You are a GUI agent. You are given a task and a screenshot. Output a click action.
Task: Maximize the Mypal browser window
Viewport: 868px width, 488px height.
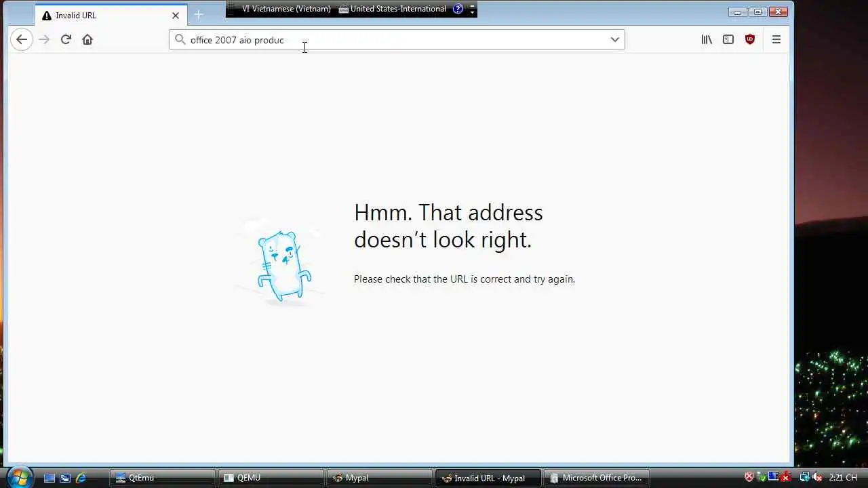click(757, 12)
